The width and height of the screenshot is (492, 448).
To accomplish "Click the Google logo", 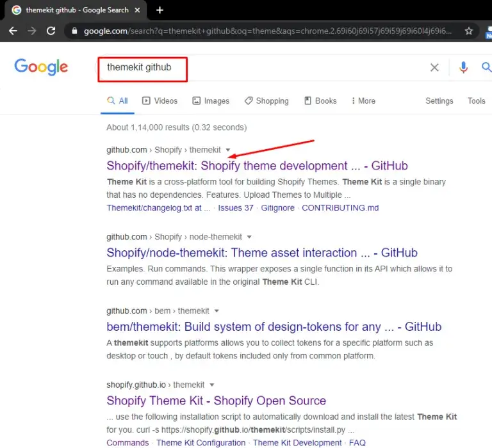I will [41, 67].
